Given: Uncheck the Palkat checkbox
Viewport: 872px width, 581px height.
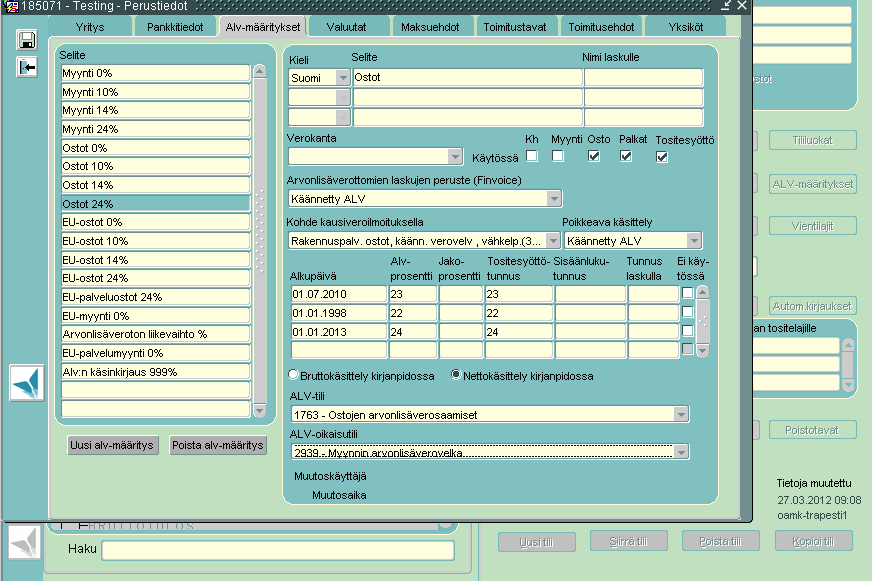Looking at the screenshot, I should [x=626, y=156].
